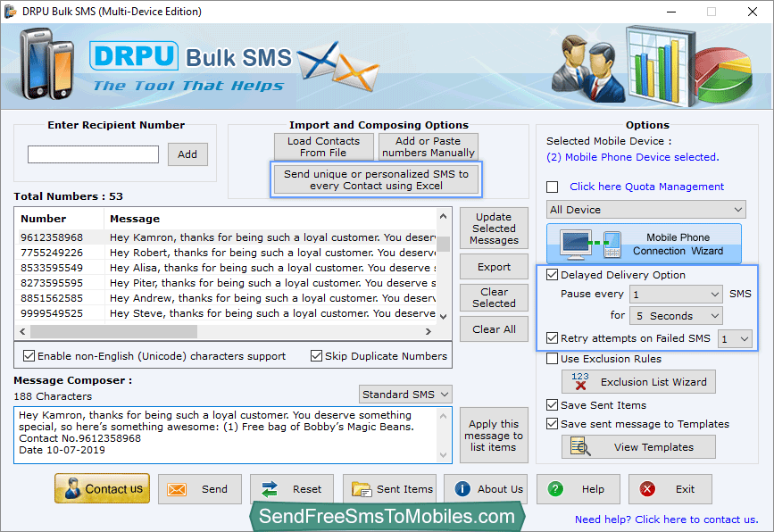Click inside the message composer text box
Screen dimensions: 774x532
pyautogui.click(x=227, y=435)
